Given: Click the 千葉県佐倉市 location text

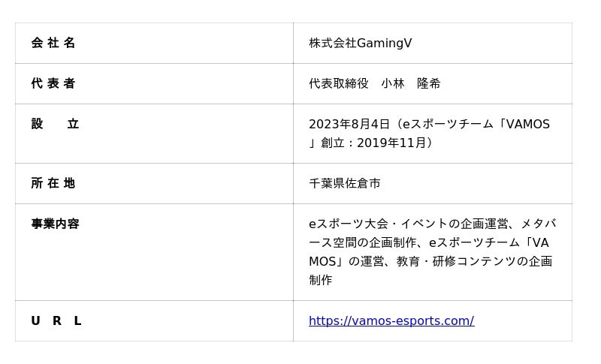Looking at the screenshot, I should point(345,183).
